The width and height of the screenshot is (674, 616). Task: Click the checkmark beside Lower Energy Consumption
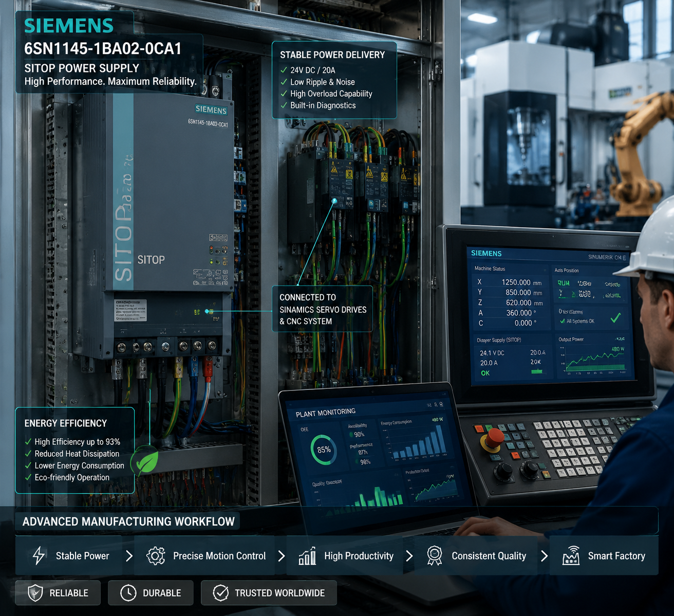(28, 465)
